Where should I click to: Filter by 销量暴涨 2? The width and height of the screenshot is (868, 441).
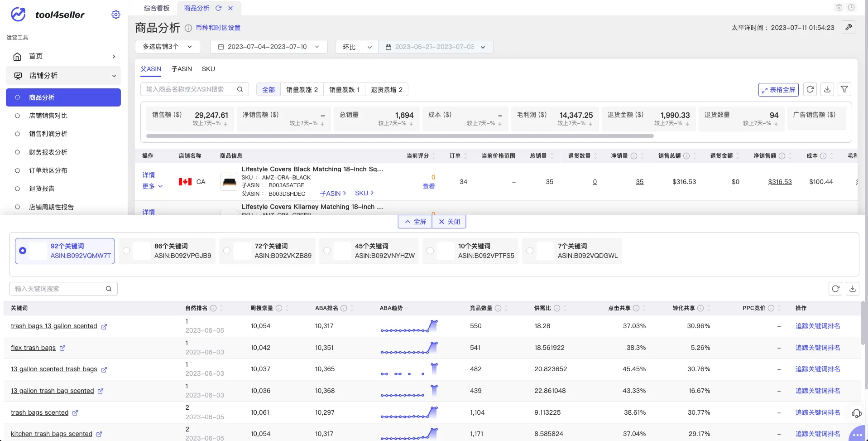pyautogui.click(x=302, y=90)
